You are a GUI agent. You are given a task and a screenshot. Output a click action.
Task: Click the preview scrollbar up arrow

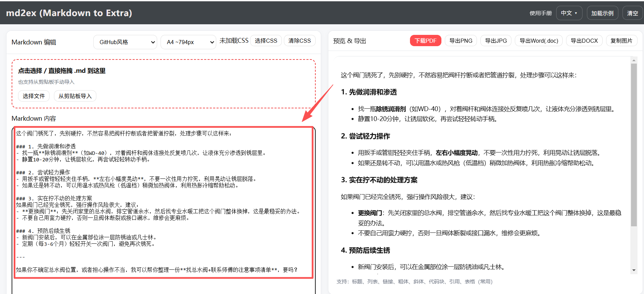coord(634,61)
